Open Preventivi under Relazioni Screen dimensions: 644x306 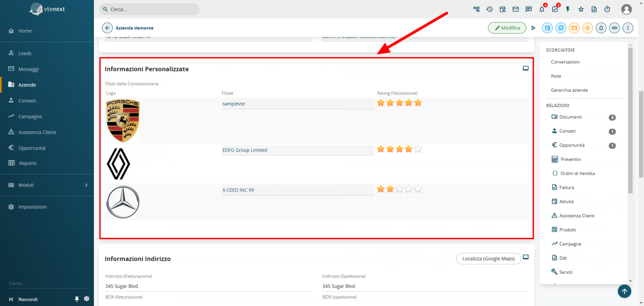click(x=570, y=159)
